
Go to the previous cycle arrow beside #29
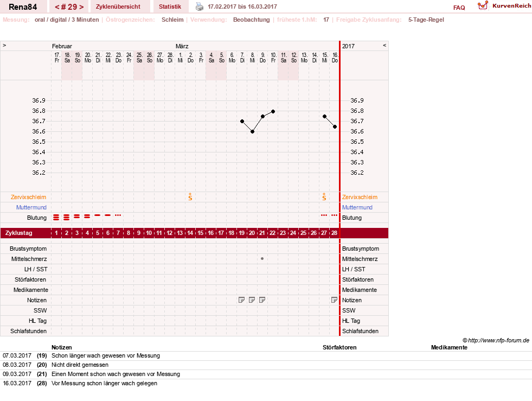point(57,7)
